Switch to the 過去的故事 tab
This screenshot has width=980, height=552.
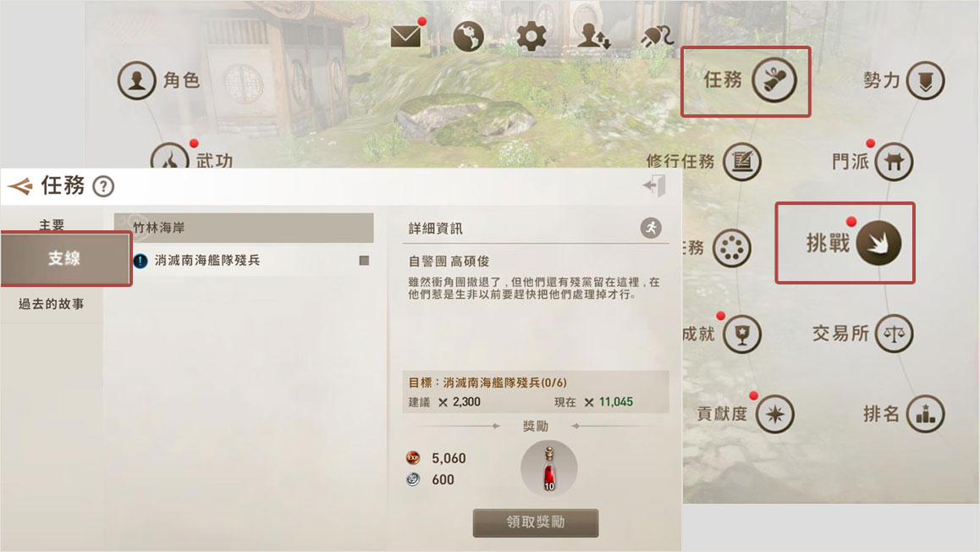tap(52, 304)
